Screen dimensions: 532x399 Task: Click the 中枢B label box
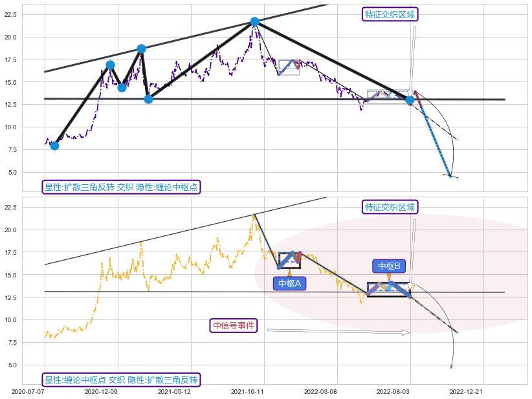click(389, 266)
